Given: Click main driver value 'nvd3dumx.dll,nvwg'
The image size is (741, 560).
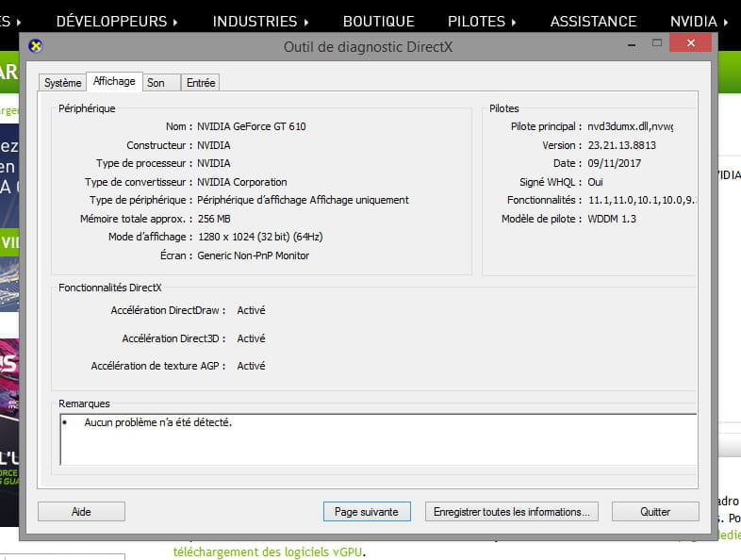Looking at the screenshot, I should 630,126.
